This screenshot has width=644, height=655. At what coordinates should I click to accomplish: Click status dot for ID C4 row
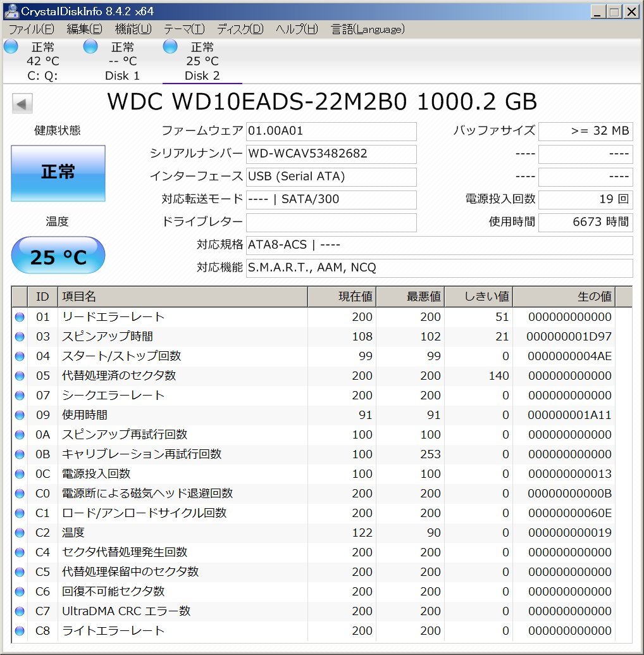[20, 552]
